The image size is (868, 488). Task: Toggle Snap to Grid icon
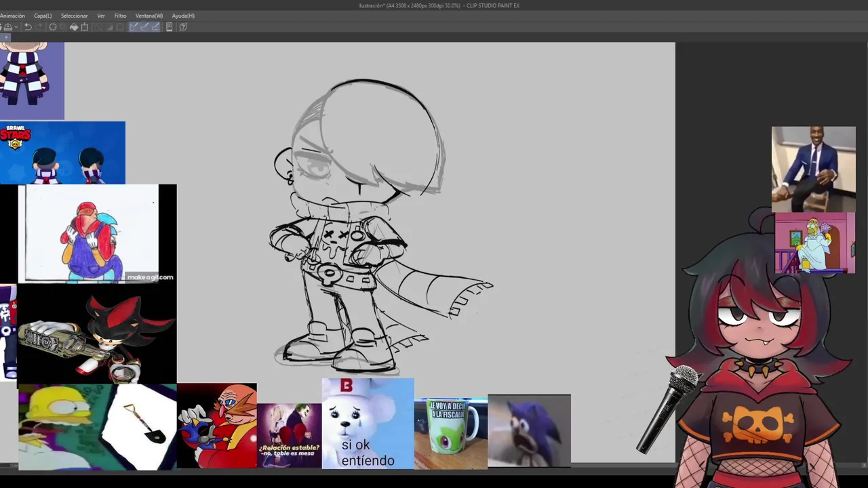pos(155,27)
